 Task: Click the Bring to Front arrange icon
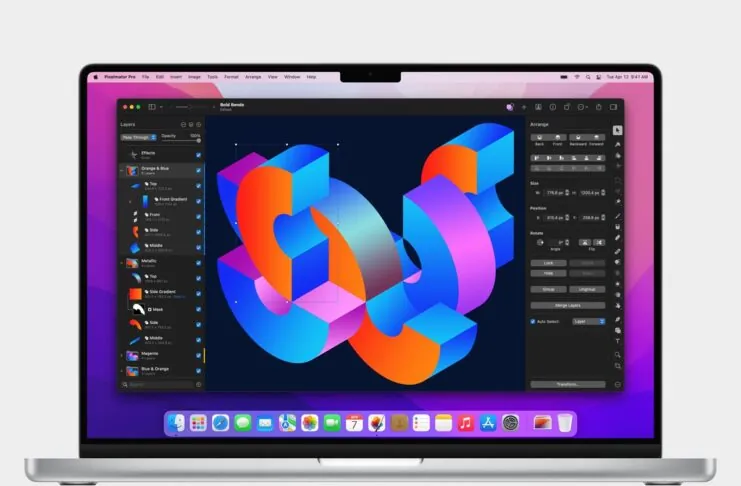558,138
